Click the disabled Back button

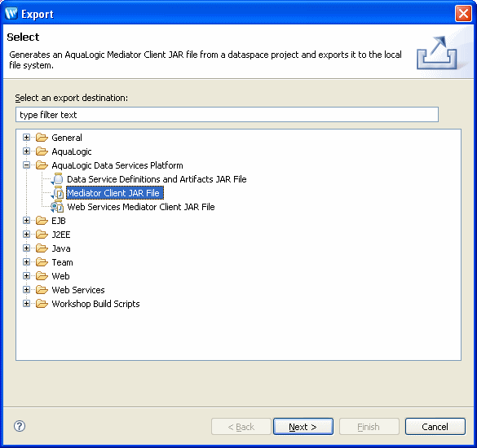241,427
